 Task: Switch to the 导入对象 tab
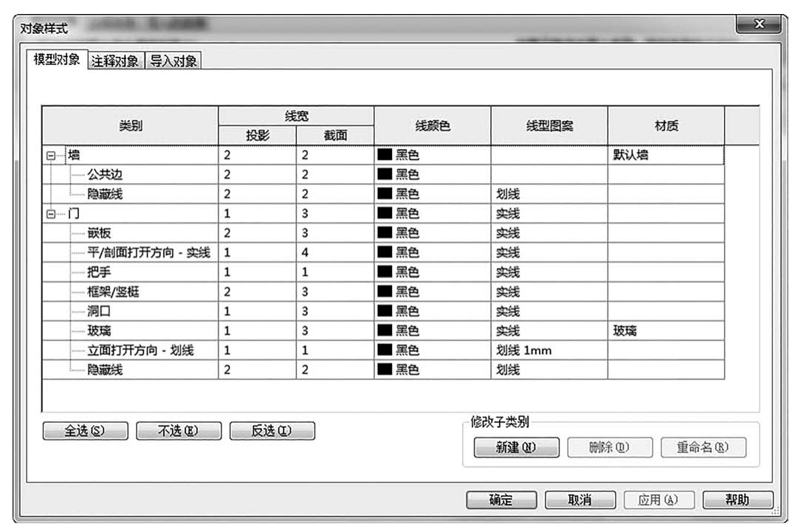(173, 61)
